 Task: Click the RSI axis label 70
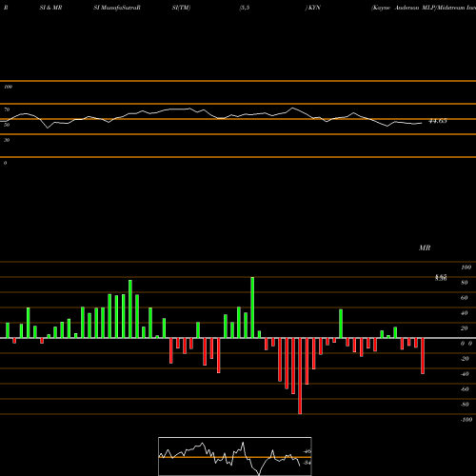coord(7,109)
